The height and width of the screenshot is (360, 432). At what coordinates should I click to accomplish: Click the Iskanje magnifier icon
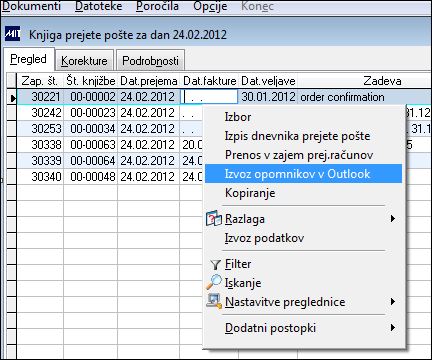tap(214, 282)
